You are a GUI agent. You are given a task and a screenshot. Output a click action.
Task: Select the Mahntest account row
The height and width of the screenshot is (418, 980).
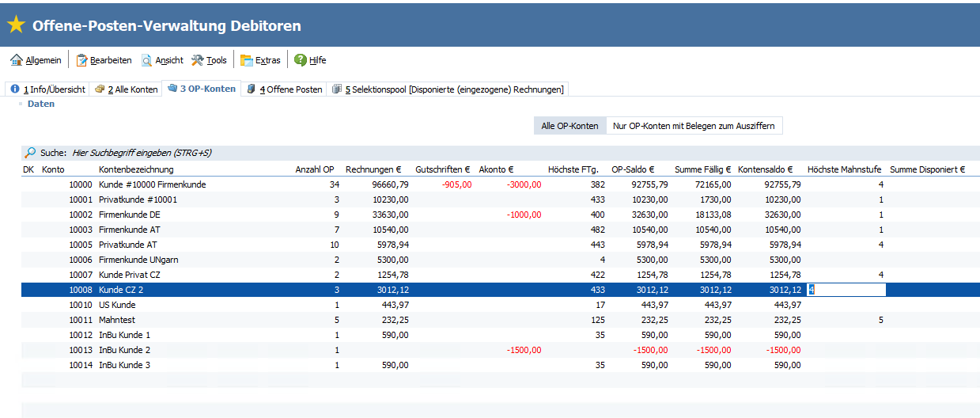click(116, 320)
